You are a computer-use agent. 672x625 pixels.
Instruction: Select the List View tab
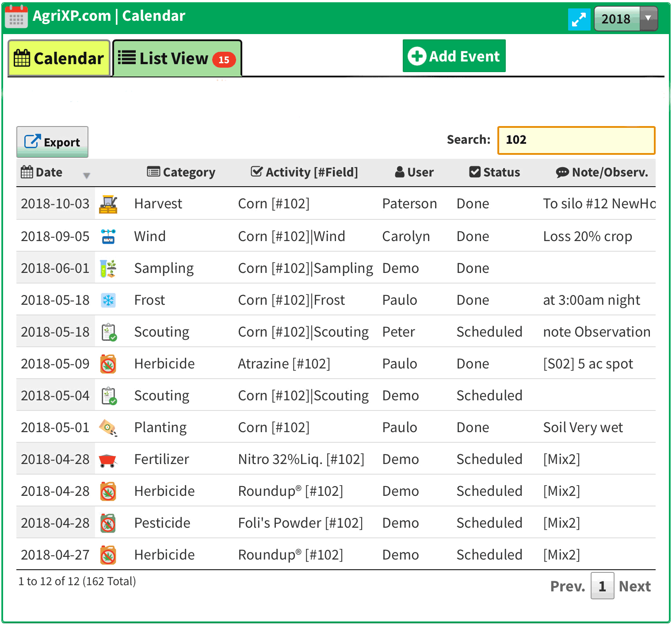(177, 58)
